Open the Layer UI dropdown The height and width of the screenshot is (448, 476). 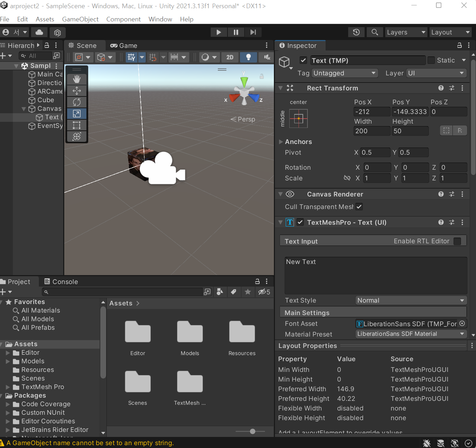(x=437, y=73)
